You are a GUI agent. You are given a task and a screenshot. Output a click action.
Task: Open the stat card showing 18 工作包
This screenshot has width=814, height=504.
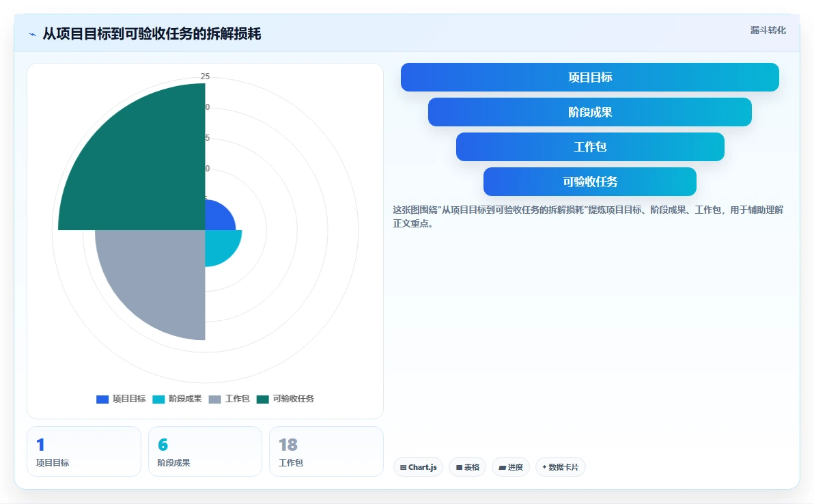(x=326, y=451)
